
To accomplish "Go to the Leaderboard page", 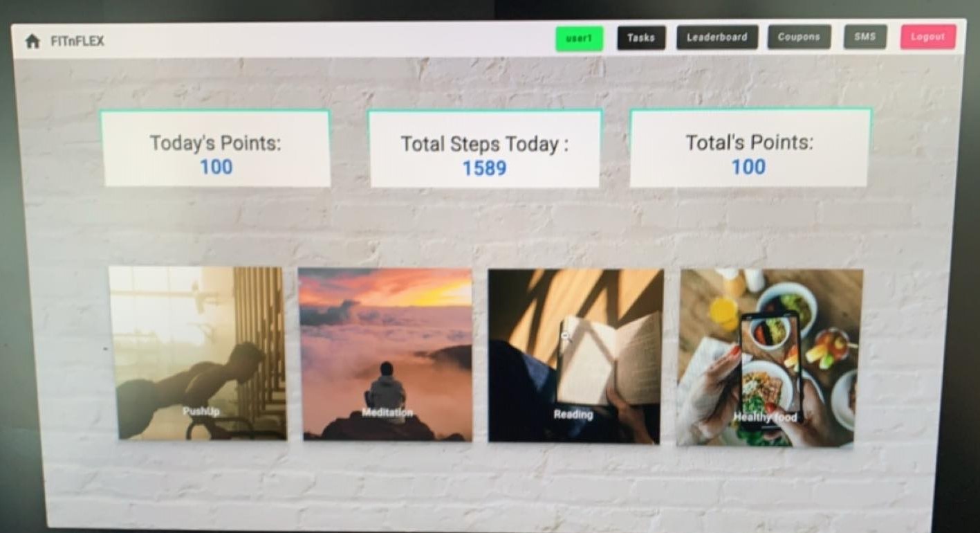I will click(x=717, y=37).
